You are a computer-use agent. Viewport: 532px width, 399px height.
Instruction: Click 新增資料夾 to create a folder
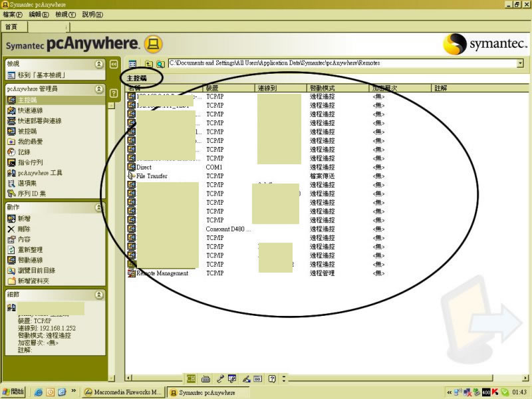[28, 281]
